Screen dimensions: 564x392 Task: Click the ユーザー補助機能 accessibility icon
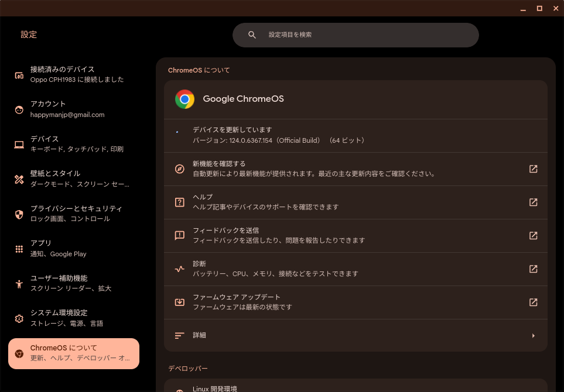(x=19, y=284)
